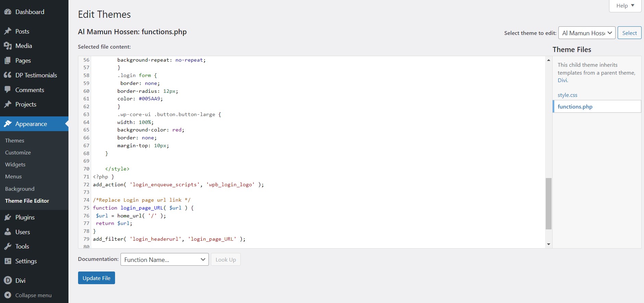Click the '</style>' closing tag line
The width and height of the screenshot is (644, 303).
(x=117, y=169)
